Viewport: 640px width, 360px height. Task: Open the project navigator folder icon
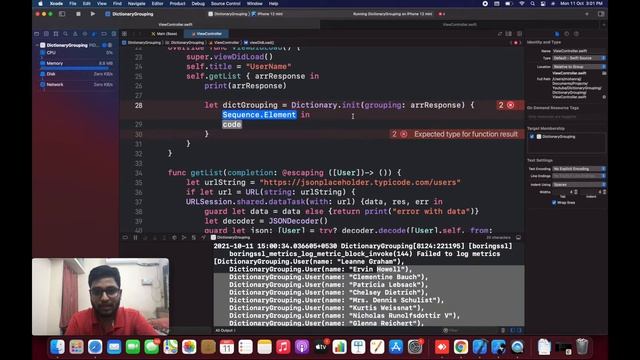click(x=37, y=34)
